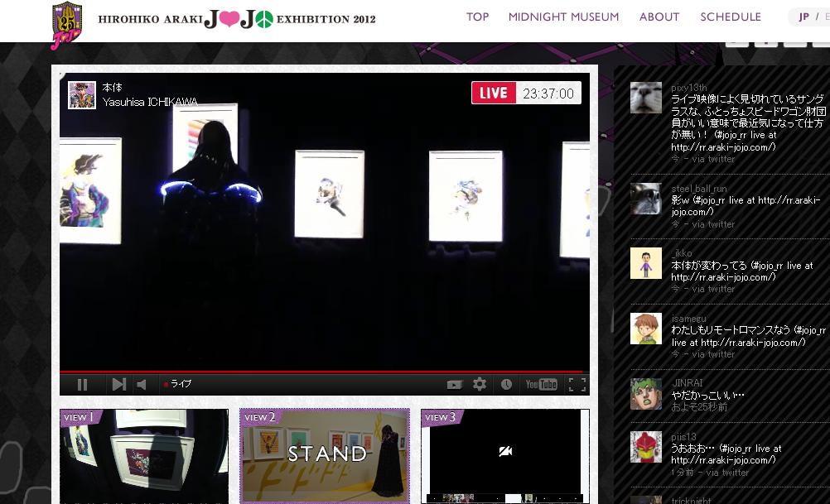Image resolution: width=830 pixels, height=504 pixels.
Task: Click the pixy13th cat avatar
Action: click(646, 98)
